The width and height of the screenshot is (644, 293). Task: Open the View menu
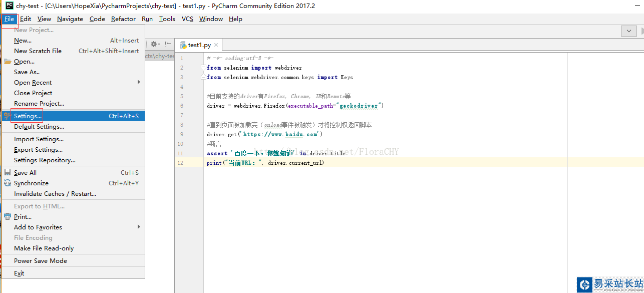[x=44, y=19]
